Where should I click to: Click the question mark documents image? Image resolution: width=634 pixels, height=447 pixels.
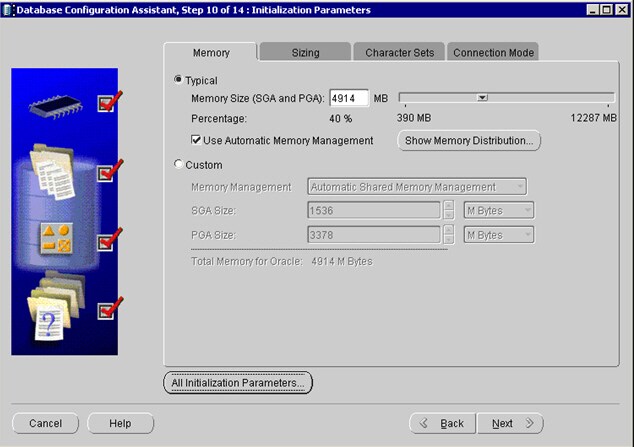[x=56, y=305]
